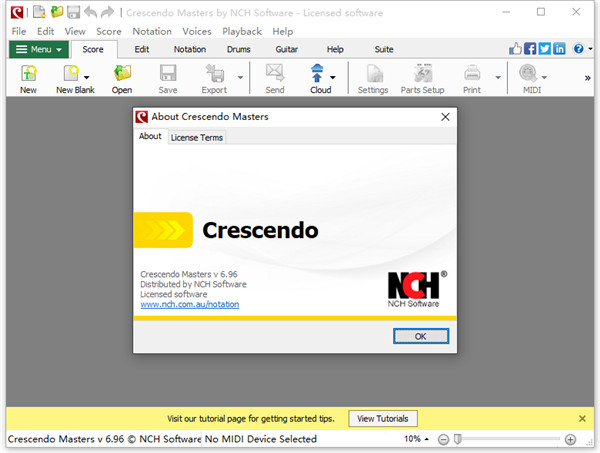Open the Playback menu
The image size is (600, 453).
[x=241, y=31]
